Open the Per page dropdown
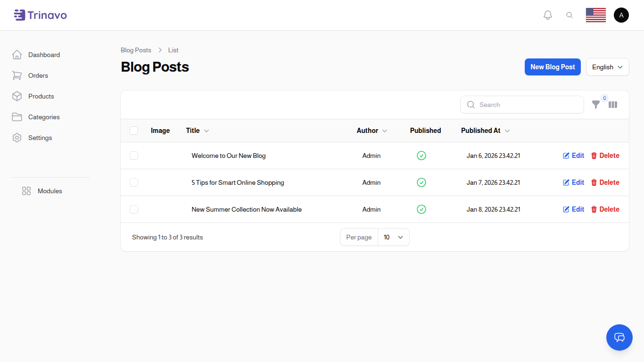Image resolution: width=644 pixels, height=362 pixels. coord(393,237)
